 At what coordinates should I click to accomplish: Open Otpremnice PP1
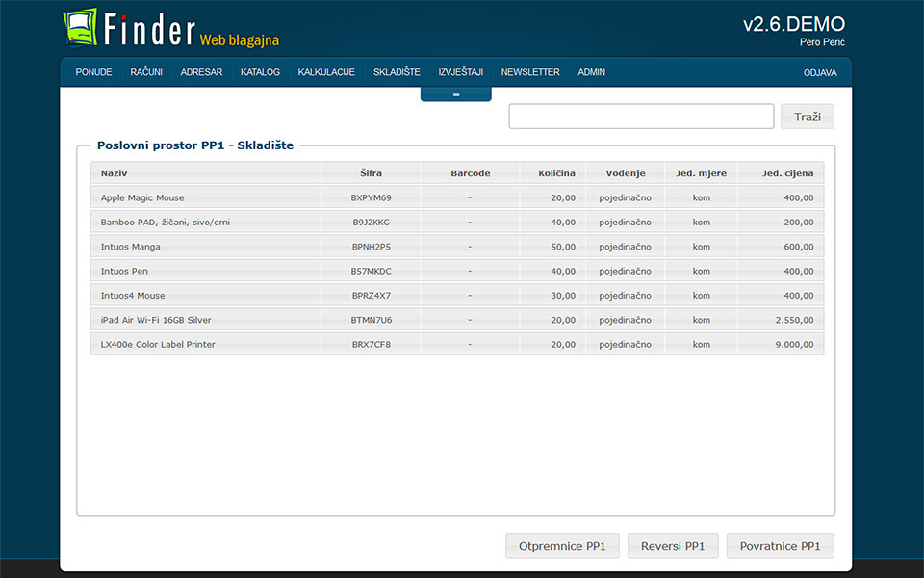(x=562, y=546)
